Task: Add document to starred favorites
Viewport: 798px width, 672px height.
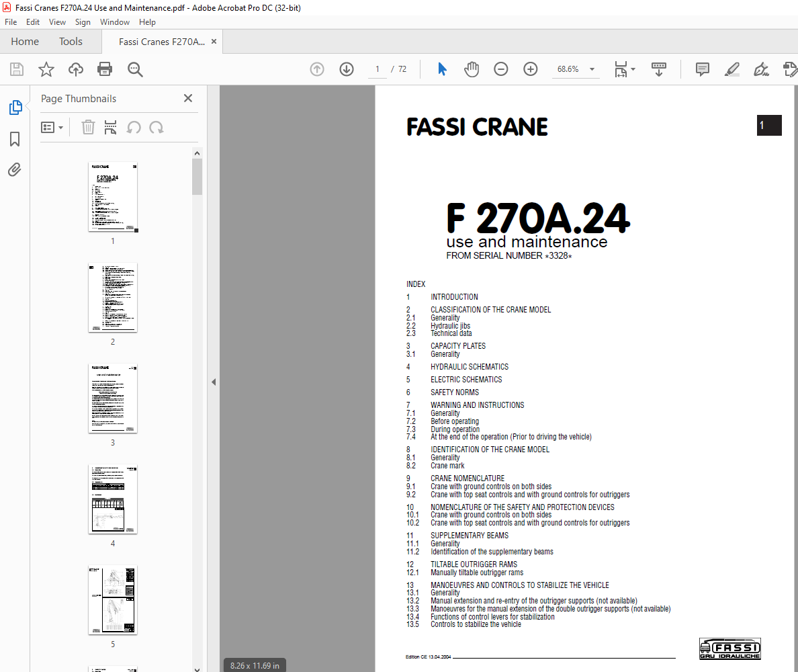Action: pyautogui.click(x=46, y=69)
